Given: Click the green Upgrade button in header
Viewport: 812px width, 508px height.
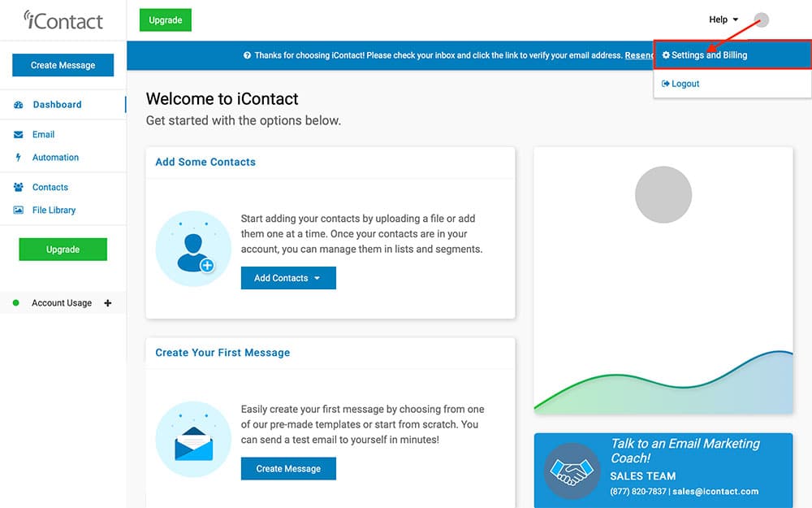Looking at the screenshot, I should click(x=165, y=20).
